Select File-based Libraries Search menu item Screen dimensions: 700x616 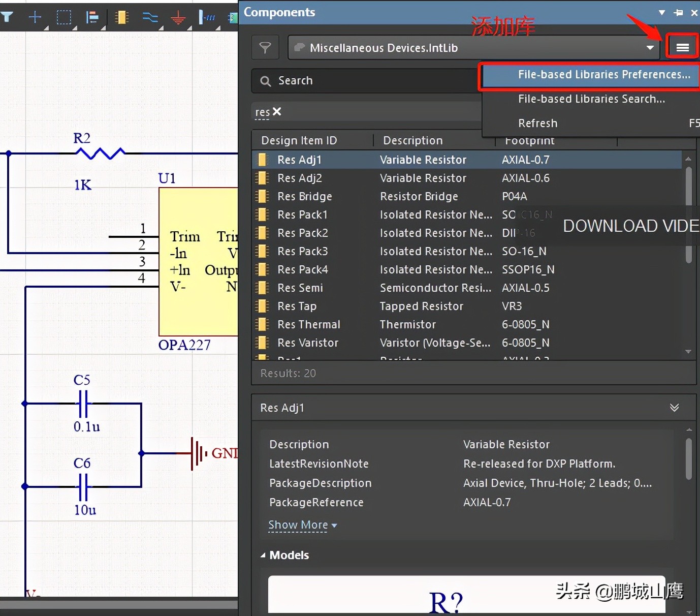[591, 99]
